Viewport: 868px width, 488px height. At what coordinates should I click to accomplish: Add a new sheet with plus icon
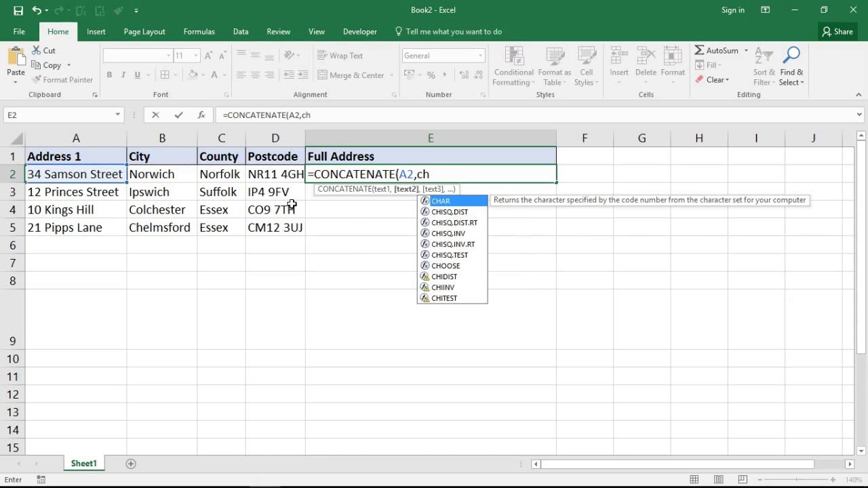point(131,464)
